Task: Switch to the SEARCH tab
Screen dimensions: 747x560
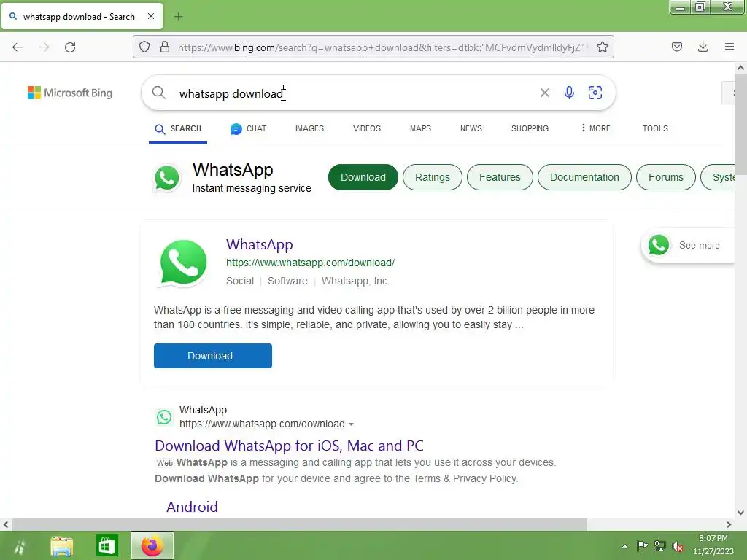Action: 178,128
